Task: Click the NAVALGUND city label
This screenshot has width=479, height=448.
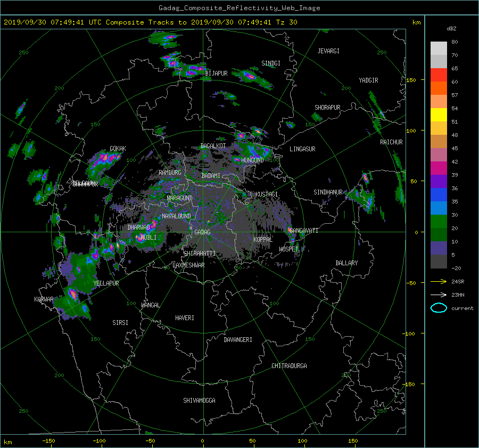Action: click(176, 216)
